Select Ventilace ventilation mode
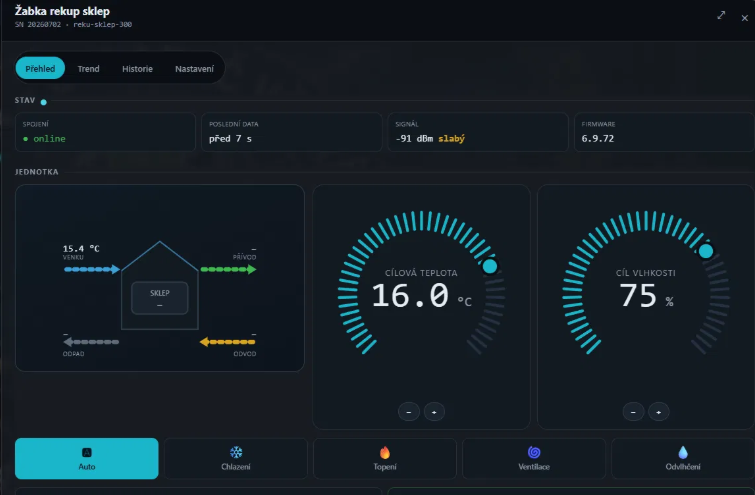755x495 pixels. [534, 458]
